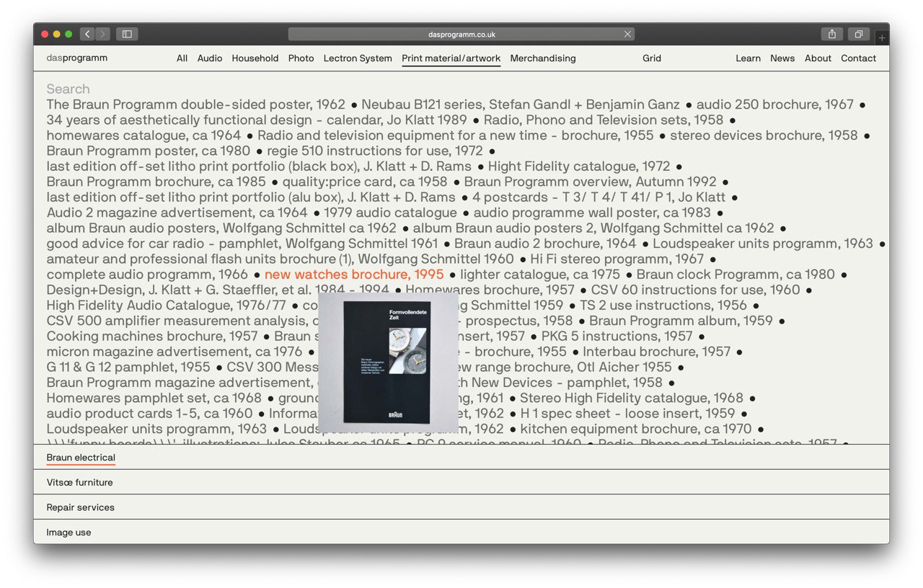The height and width of the screenshot is (588, 923).
Task: Open Stereo High Fidelity catalogue, 1968
Action: click(631, 398)
